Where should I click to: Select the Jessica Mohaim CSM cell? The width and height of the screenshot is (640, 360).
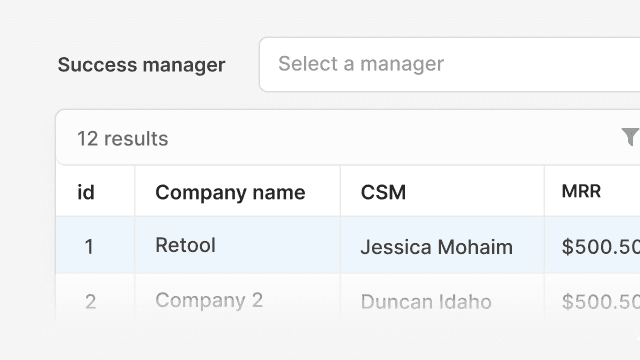[442, 245]
